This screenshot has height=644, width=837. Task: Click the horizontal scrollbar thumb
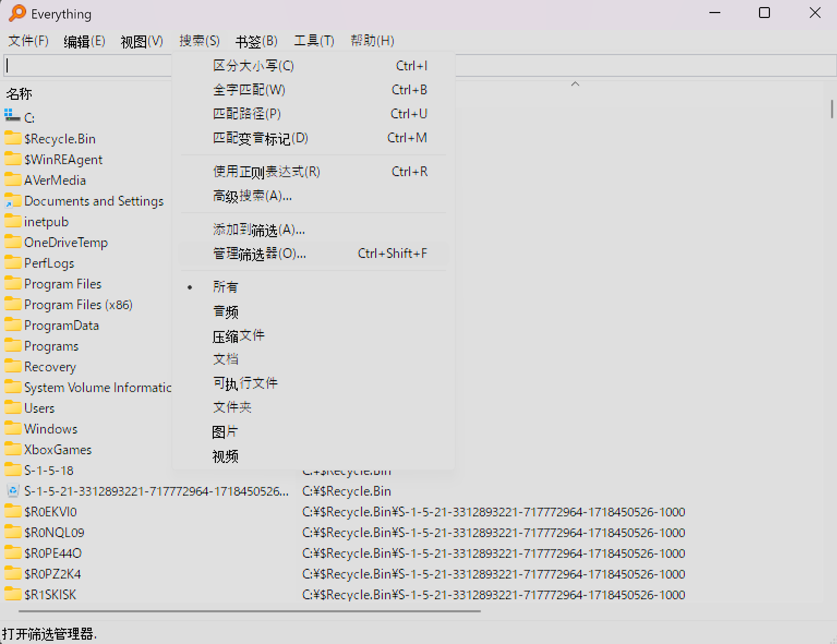point(250,611)
